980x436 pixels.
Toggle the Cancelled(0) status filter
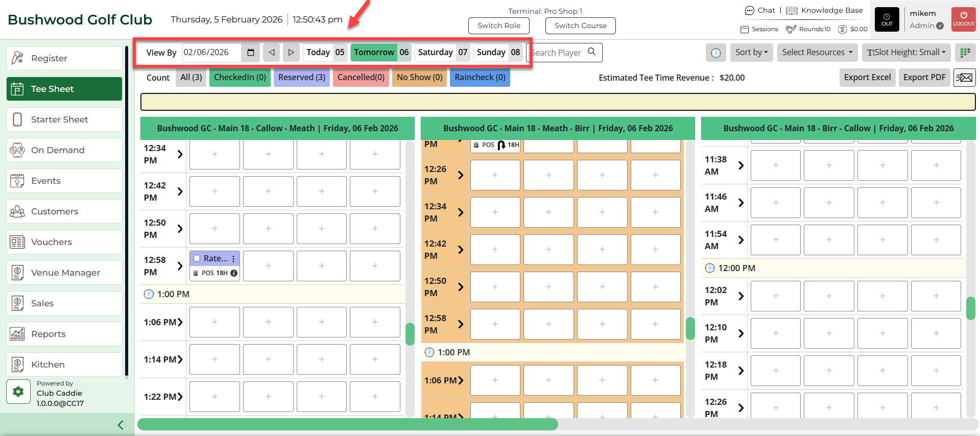[361, 78]
